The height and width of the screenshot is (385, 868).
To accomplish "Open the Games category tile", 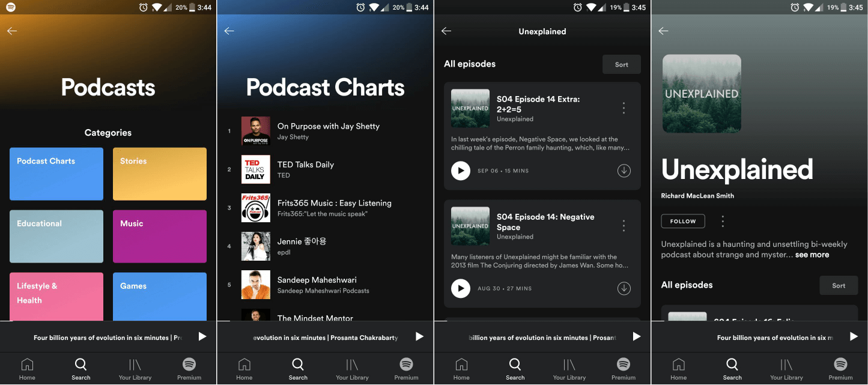I will pyautogui.click(x=160, y=297).
